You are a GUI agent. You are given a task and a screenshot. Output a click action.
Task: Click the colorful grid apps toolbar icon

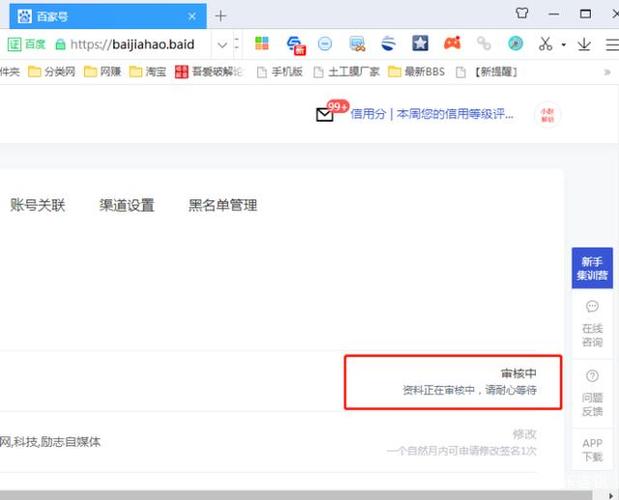pyautogui.click(x=262, y=44)
